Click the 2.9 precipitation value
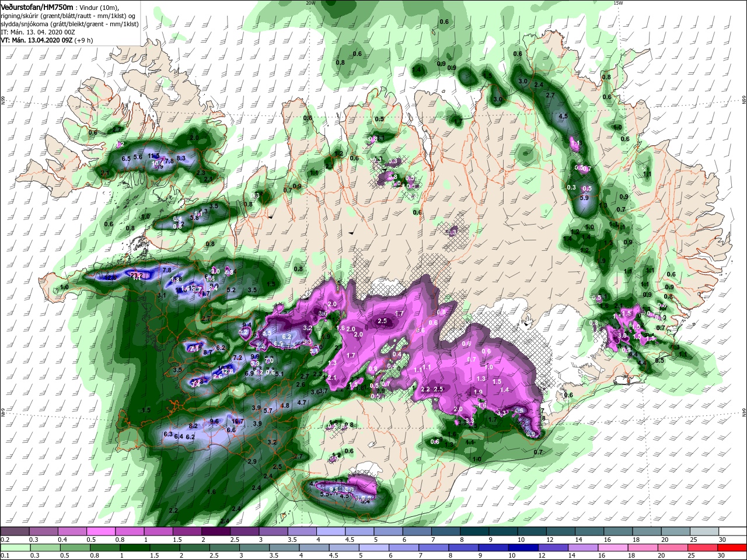 252,461
